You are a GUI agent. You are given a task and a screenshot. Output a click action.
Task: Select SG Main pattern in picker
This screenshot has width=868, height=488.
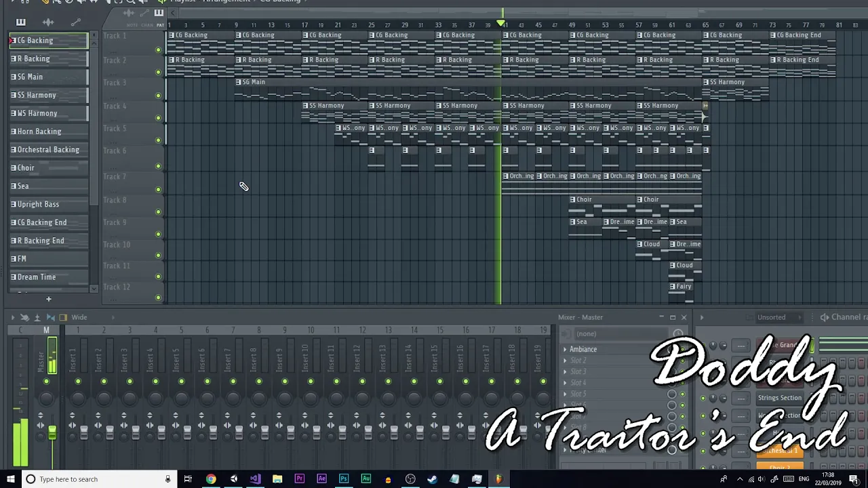[49, 77]
